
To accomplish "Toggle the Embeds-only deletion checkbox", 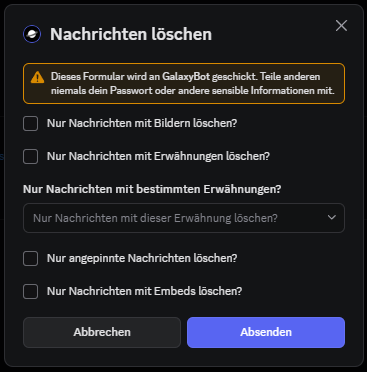I will (30, 291).
